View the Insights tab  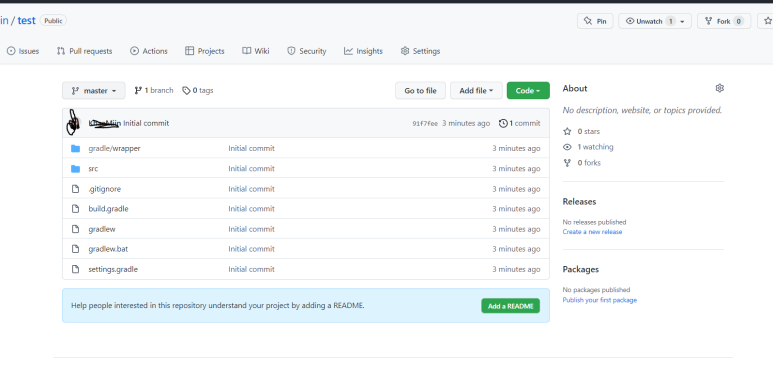click(x=363, y=51)
